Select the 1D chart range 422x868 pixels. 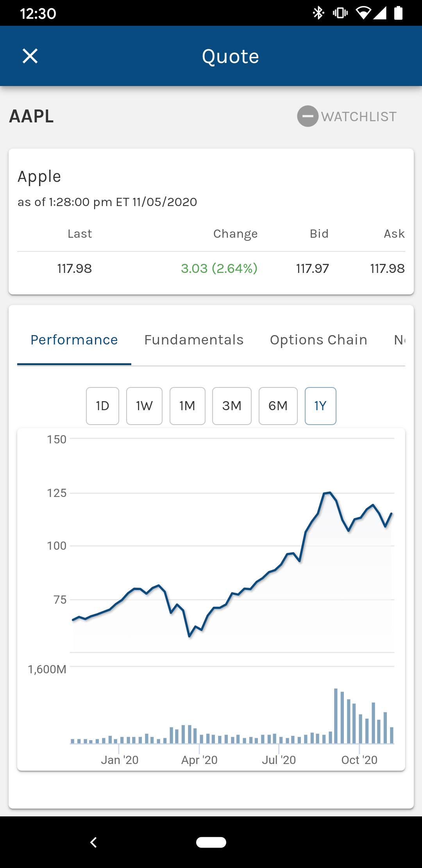coord(102,406)
